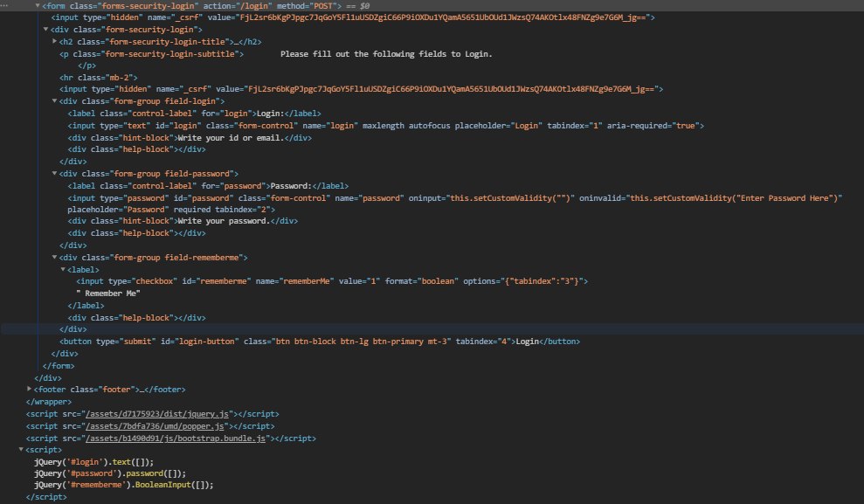This screenshot has height=504, width=864.
Task: Collapse the inline script node
Action: tap(21, 450)
